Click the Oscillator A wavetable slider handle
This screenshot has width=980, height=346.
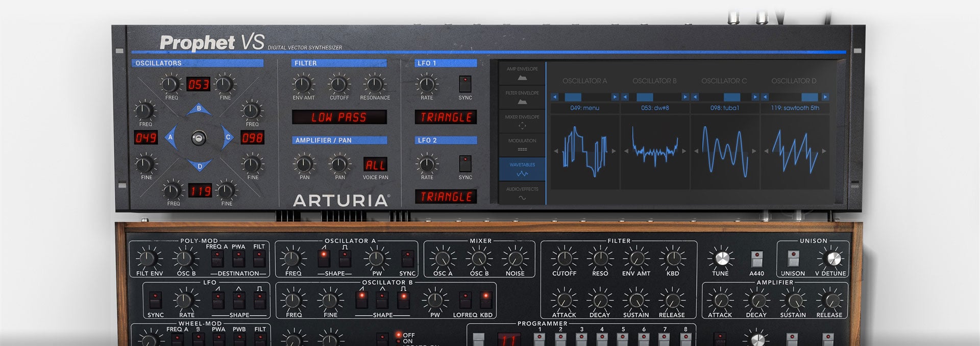[x=573, y=97]
